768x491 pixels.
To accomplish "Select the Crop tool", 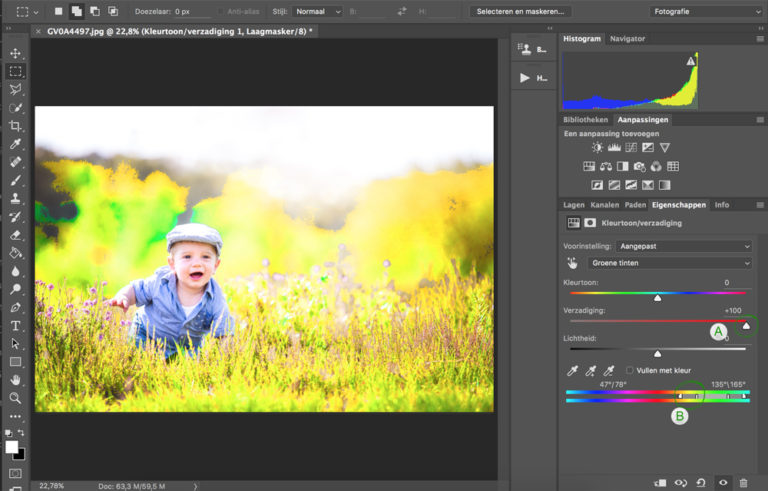I will tap(16, 126).
